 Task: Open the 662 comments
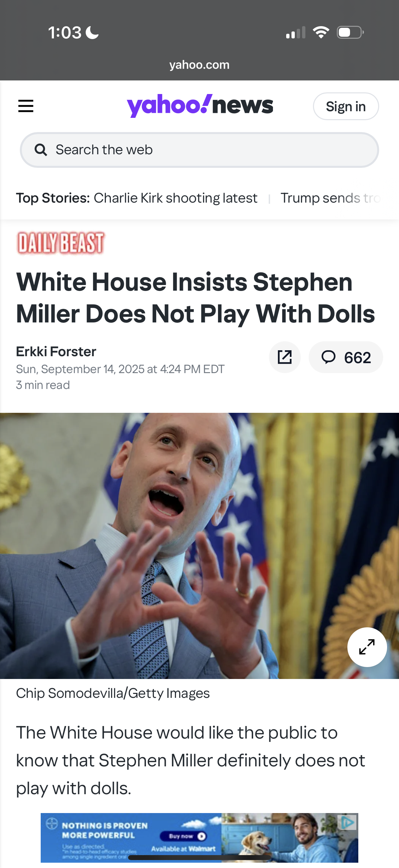(x=346, y=357)
